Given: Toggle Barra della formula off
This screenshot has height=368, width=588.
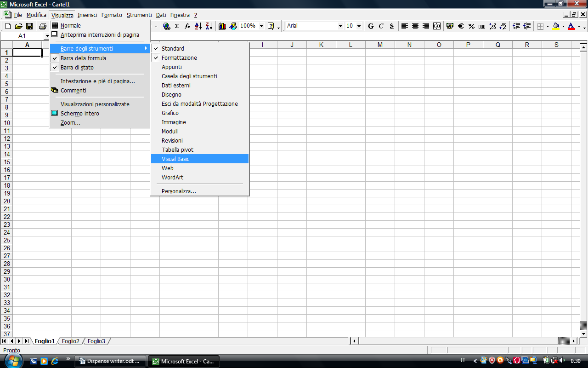Looking at the screenshot, I should (100, 58).
